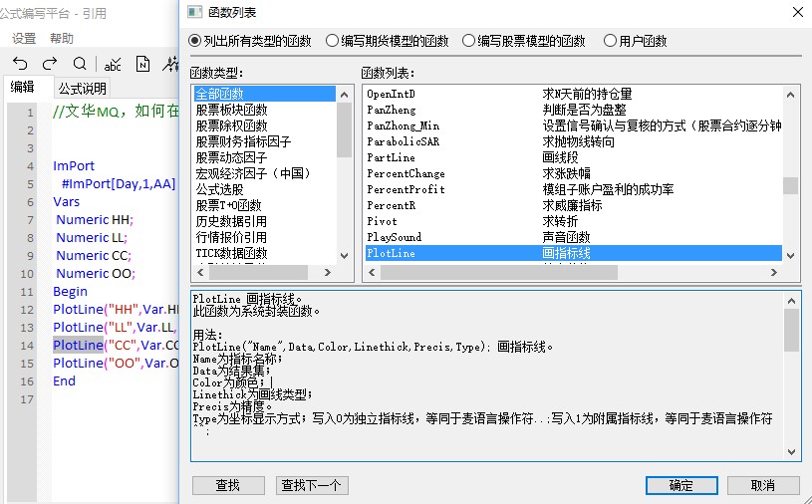Open the 帮助 menu
Image resolution: width=812 pixels, height=504 pixels.
(x=62, y=38)
